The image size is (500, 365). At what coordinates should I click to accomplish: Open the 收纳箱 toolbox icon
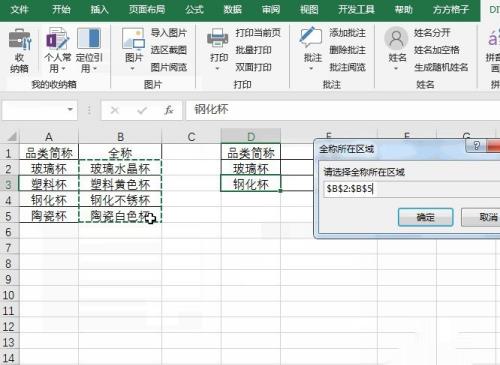[x=19, y=39]
